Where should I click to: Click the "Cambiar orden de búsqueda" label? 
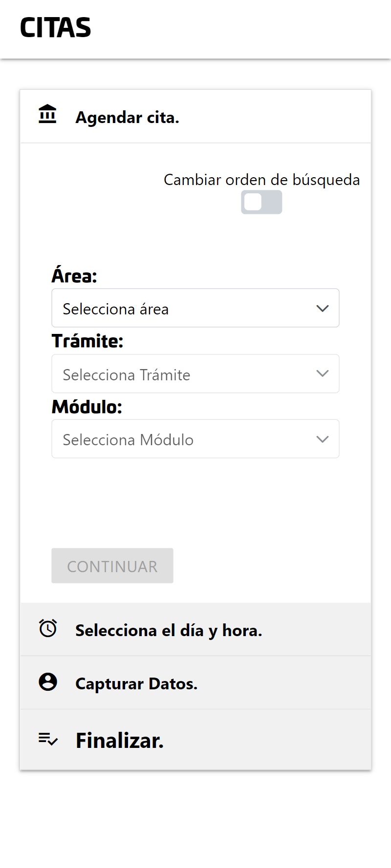[x=261, y=180]
